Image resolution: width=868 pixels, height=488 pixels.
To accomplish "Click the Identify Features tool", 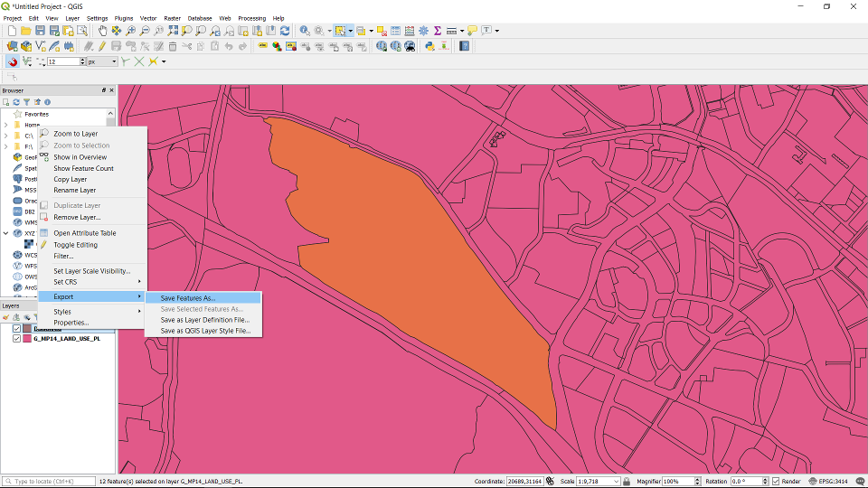I will click(x=305, y=31).
